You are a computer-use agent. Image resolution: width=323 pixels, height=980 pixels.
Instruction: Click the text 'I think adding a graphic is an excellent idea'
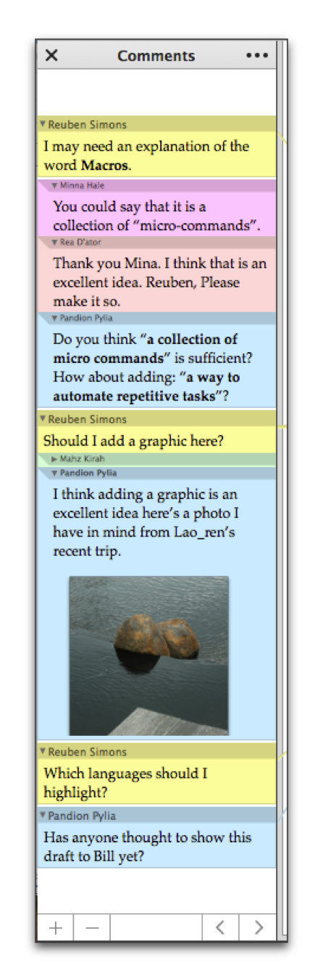pyautogui.click(x=146, y=504)
